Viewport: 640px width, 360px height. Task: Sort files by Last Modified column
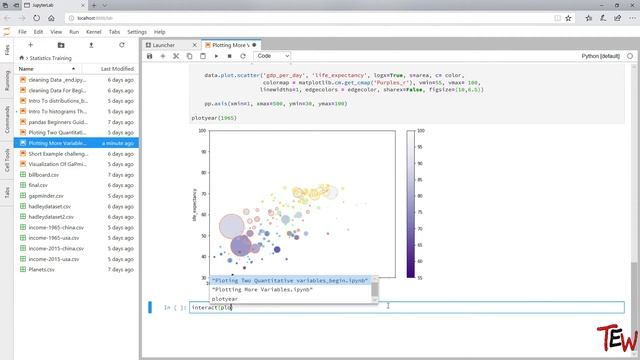(117, 69)
